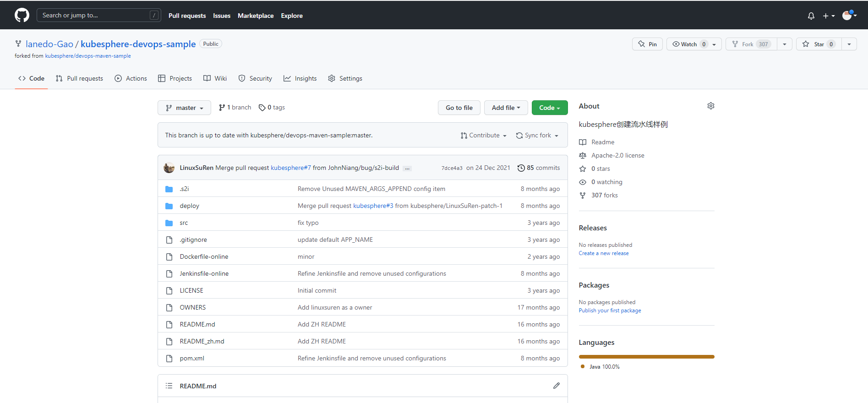Switch to the repository Pull requests tab
This screenshot has width=868, height=403.
pos(79,78)
